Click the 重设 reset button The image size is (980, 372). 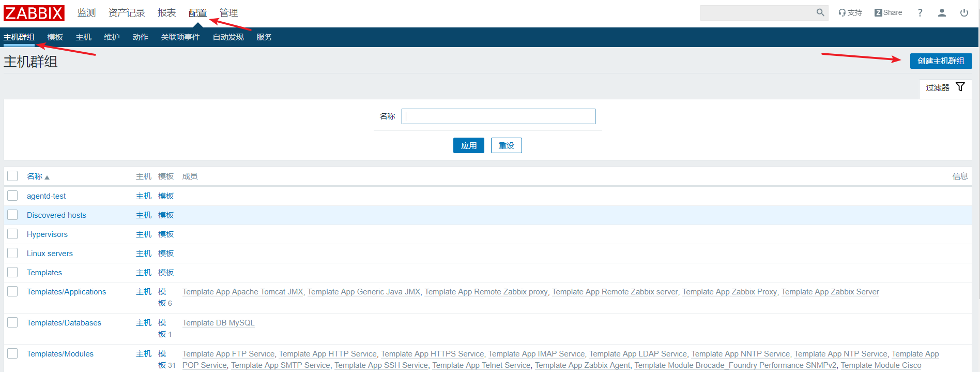[507, 145]
